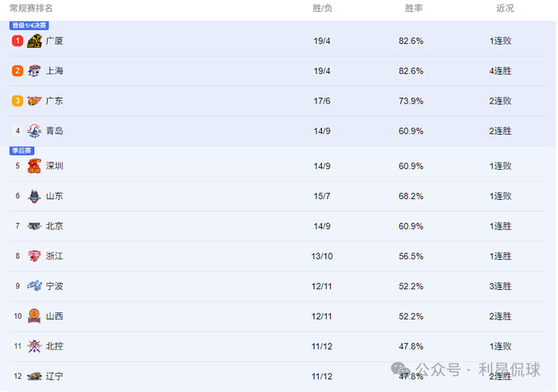Open the 广厦 team name link
The image size is (558, 392).
click(54, 41)
